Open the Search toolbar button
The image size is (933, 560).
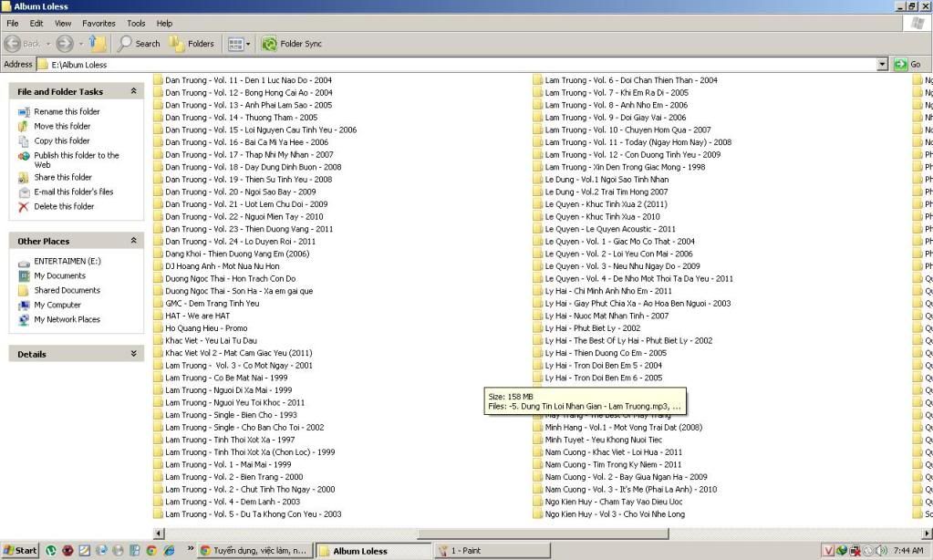139,43
